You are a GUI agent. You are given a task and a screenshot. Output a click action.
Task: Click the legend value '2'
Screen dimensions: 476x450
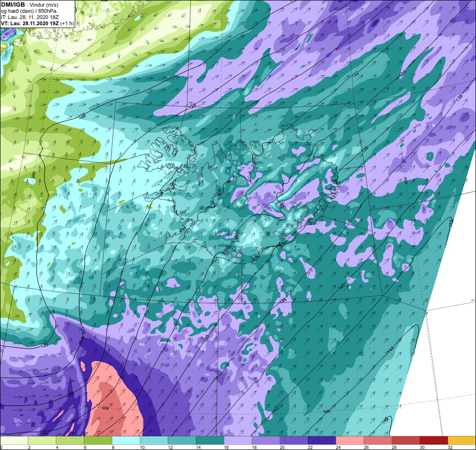pyautogui.click(x=29, y=447)
